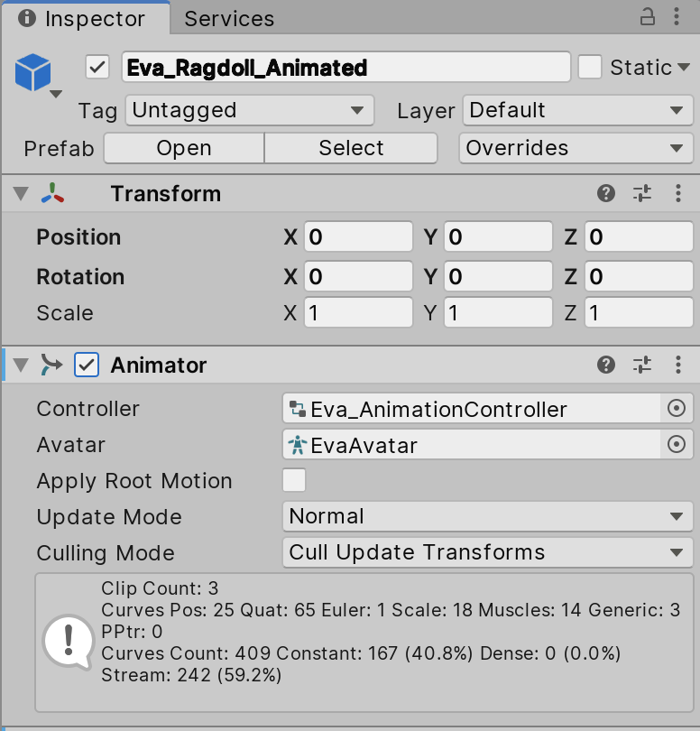Open the Tag dropdown showing Untagged
The height and width of the screenshot is (731, 700).
249,111
